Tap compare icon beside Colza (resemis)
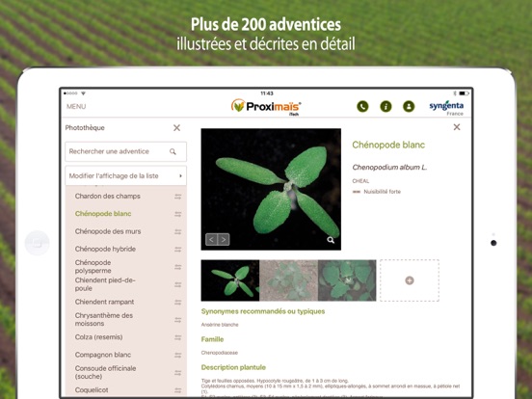 178,337
